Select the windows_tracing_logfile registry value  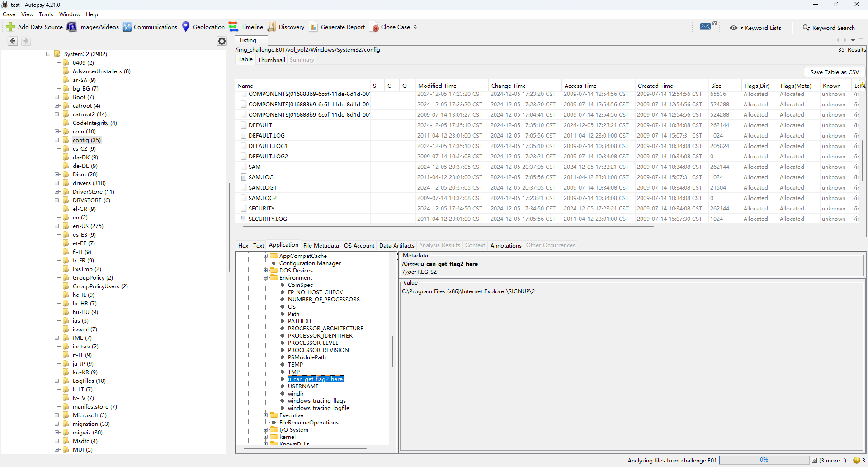click(318, 408)
